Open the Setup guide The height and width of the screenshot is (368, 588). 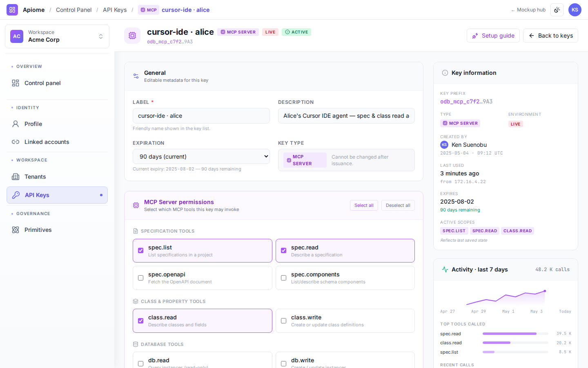493,36
